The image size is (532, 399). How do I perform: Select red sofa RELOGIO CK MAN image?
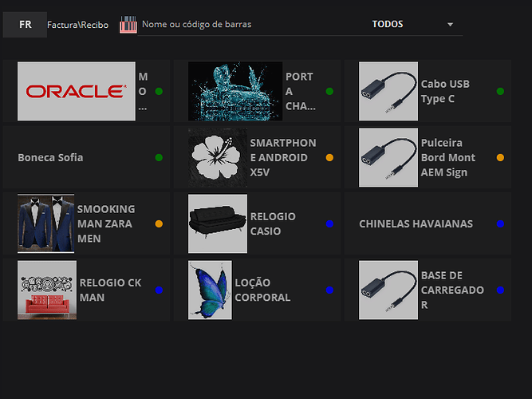coord(47,290)
